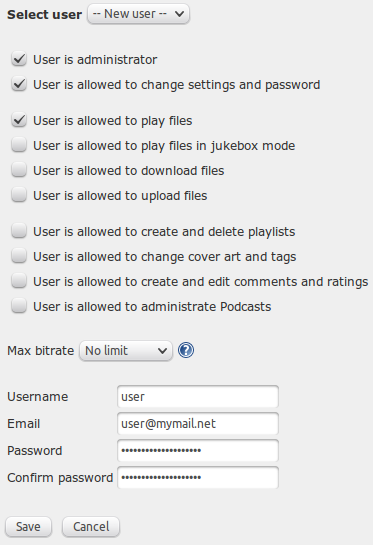This screenshot has width=373, height=545.
Task: Enable playing files in jukebox mode
Action: pos(19,145)
